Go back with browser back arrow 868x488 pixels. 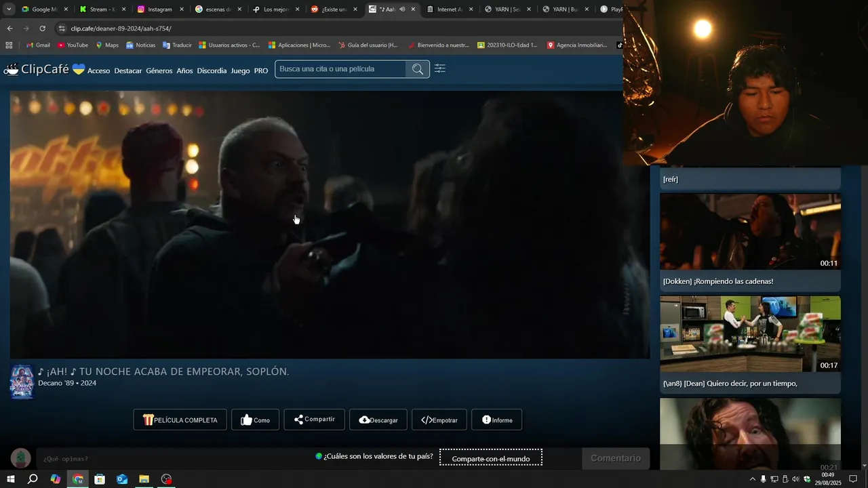click(9, 28)
